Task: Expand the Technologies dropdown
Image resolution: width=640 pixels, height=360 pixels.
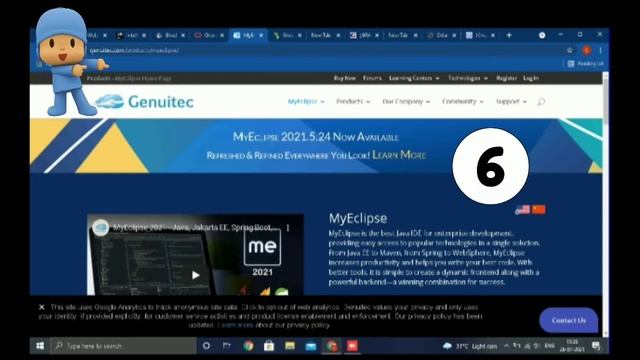Action: [x=468, y=78]
